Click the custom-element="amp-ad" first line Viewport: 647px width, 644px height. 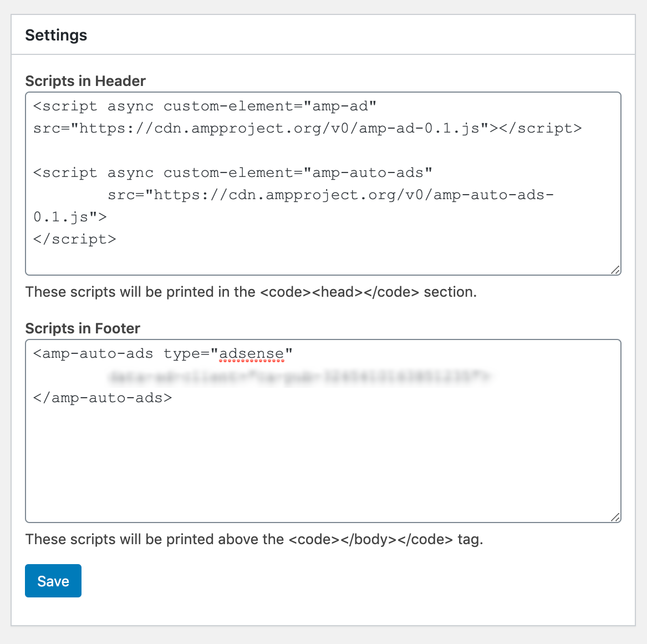tap(205, 106)
